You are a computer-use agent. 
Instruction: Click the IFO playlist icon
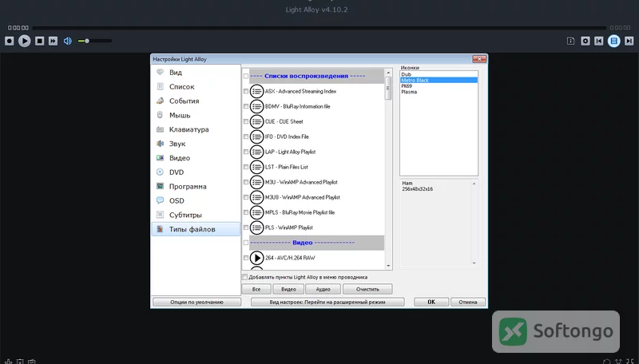[x=256, y=136]
